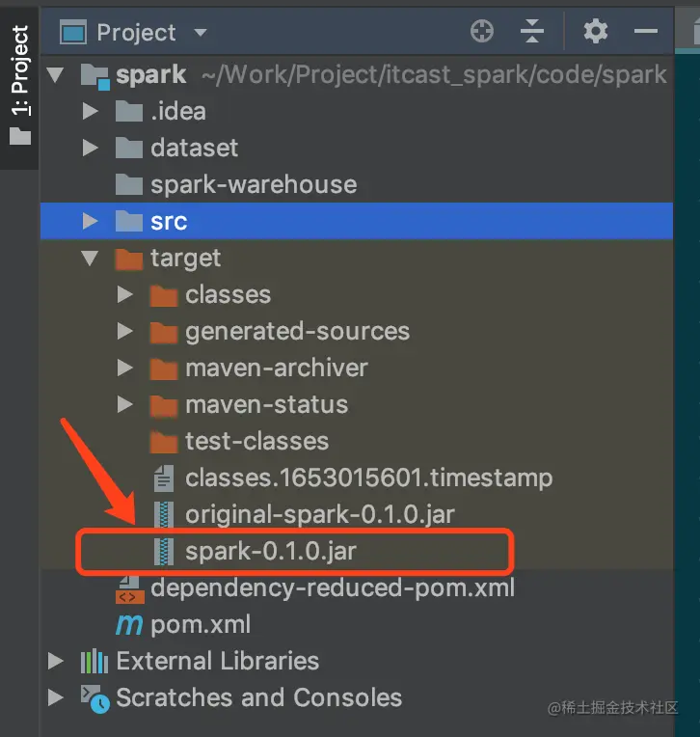The height and width of the screenshot is (737, 700).
Task: Select original-spark-0.1.0.jar file name
Action: (x=320, y=515)
